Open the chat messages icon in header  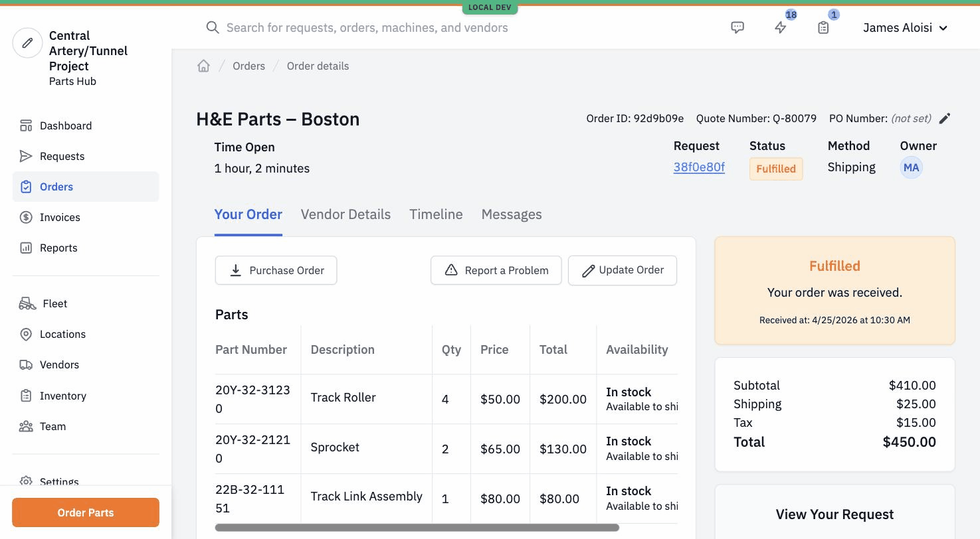click(x=737, y=27)
